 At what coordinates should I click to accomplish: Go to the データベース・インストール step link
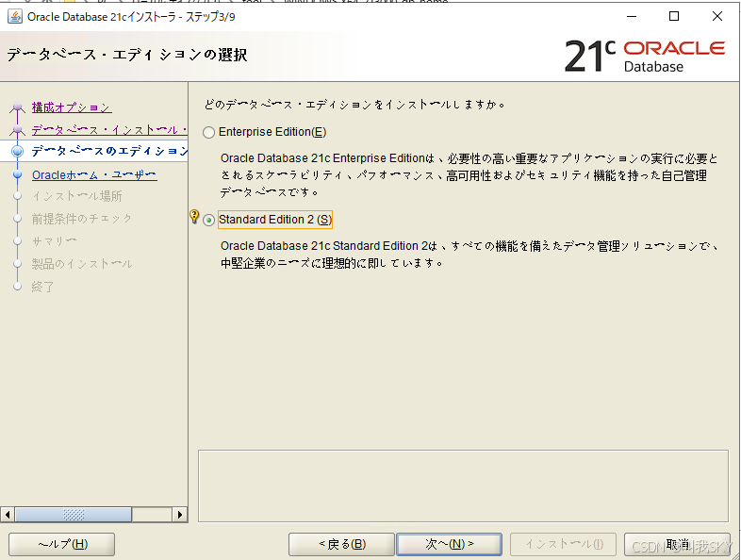pos(109,130)
